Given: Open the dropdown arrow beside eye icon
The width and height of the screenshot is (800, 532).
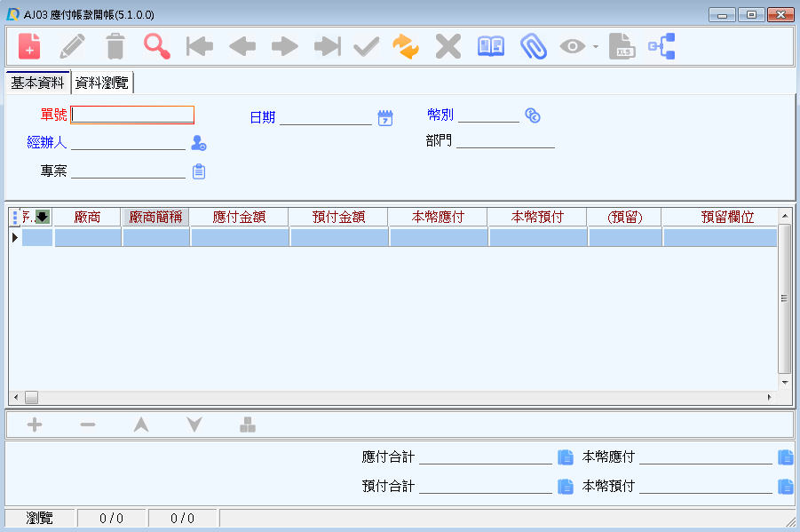Looking at the screenshot, I should coord(596,46).
